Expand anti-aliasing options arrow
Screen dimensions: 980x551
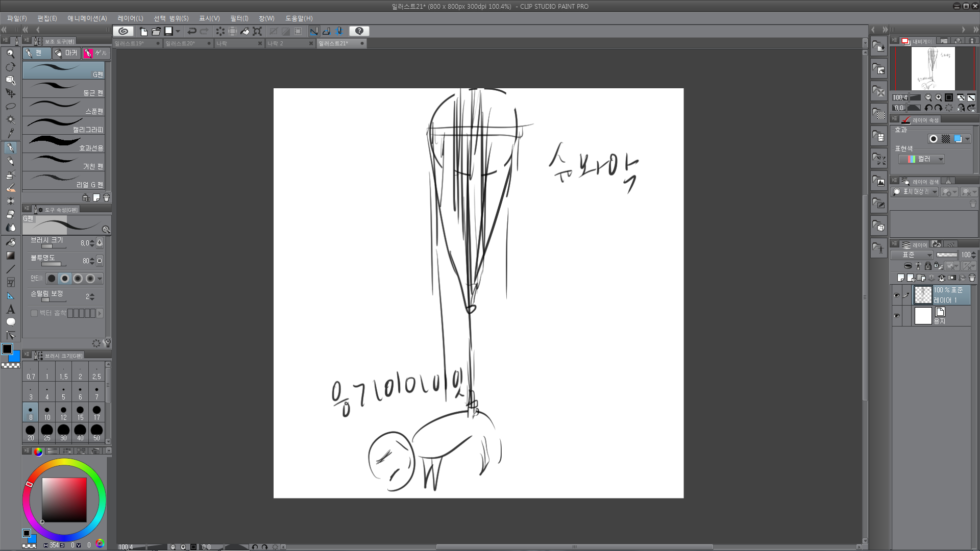click(x=100, y=279)
